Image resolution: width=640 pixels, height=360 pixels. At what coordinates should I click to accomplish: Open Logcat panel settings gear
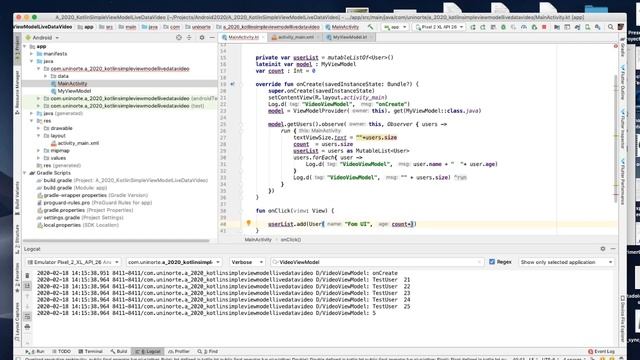coord(603,249)
